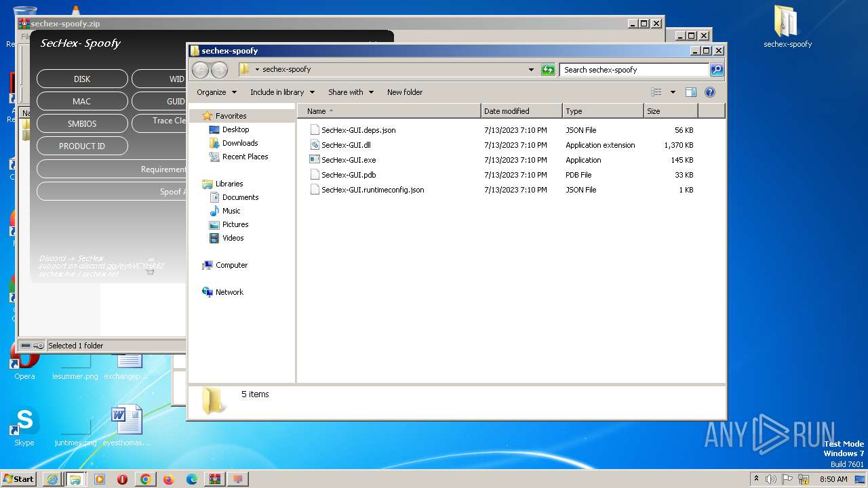Viewport: 868px width, 488px height.
Task: Select SecHex-GUI.runtimeconfig.json file name
Action: point(373,190)
